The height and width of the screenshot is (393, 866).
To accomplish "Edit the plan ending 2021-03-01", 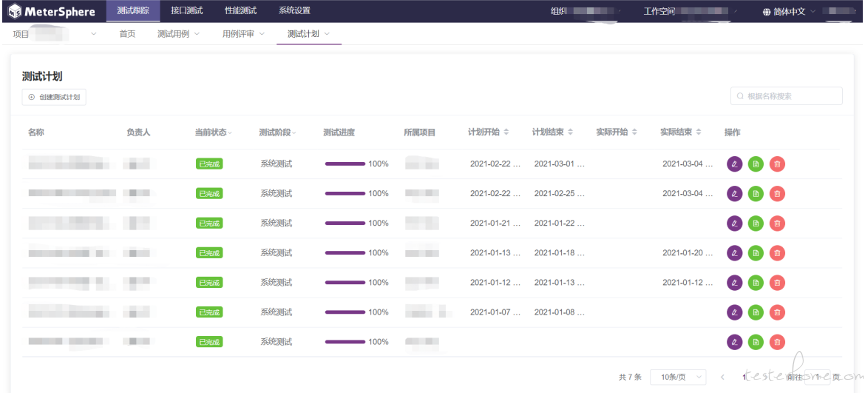I will point(735,164).
